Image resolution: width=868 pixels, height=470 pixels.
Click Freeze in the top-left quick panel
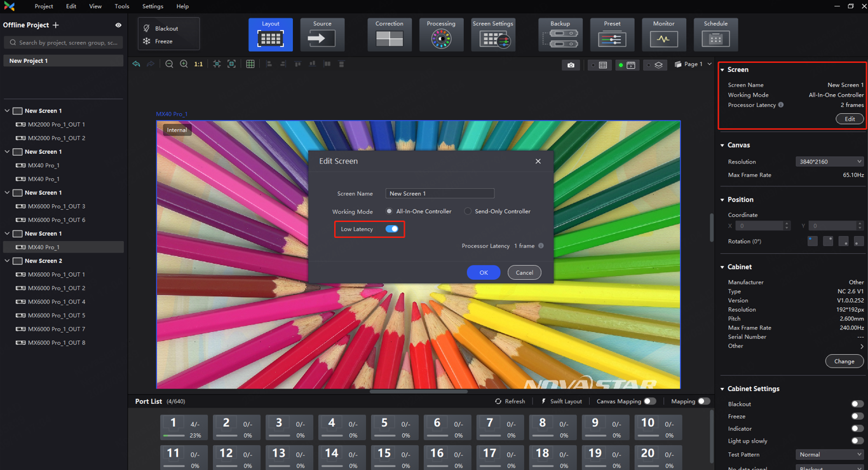point(158,41)
